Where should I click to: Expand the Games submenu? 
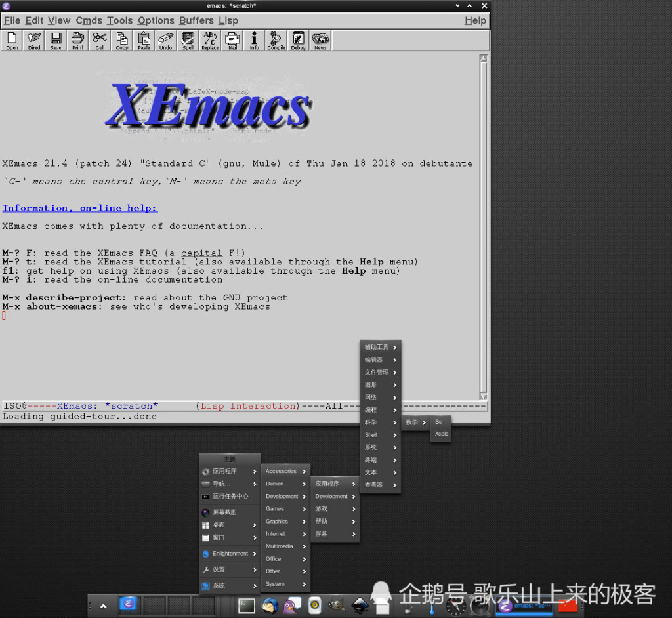[x=285, y=508]
